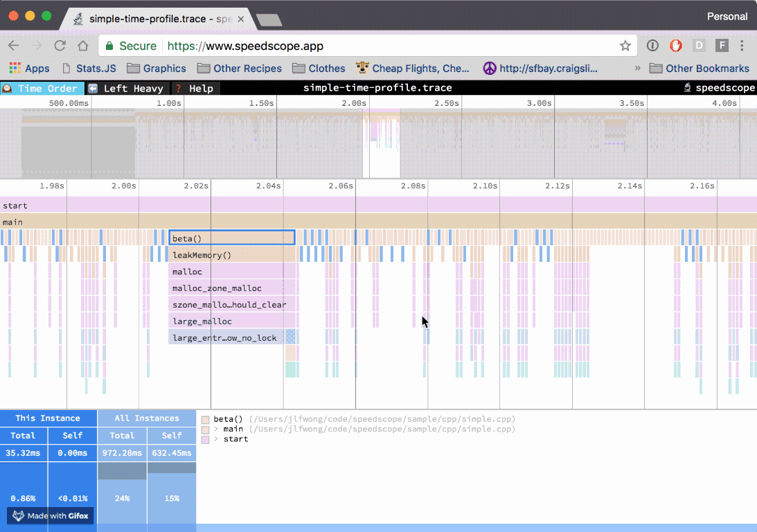Screen dimensions: 757x532
Task: Click the 35.32ms total value
Action: [23, 453]
